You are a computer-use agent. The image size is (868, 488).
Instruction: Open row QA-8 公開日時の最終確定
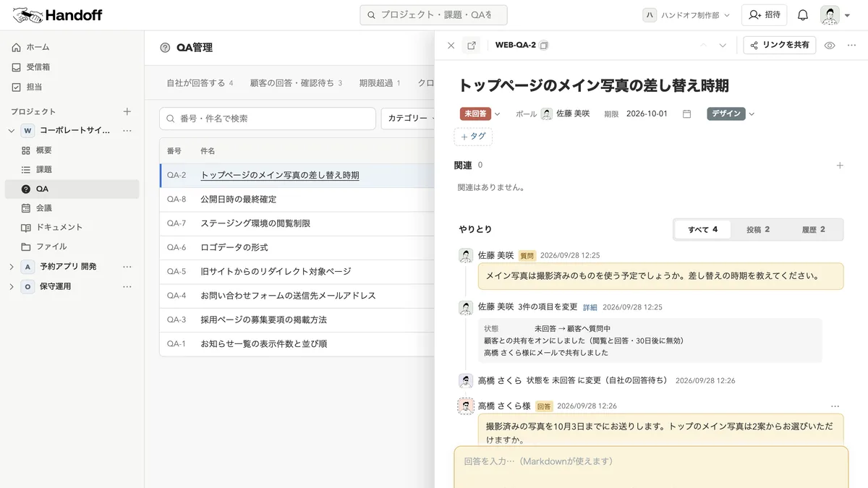297,200
